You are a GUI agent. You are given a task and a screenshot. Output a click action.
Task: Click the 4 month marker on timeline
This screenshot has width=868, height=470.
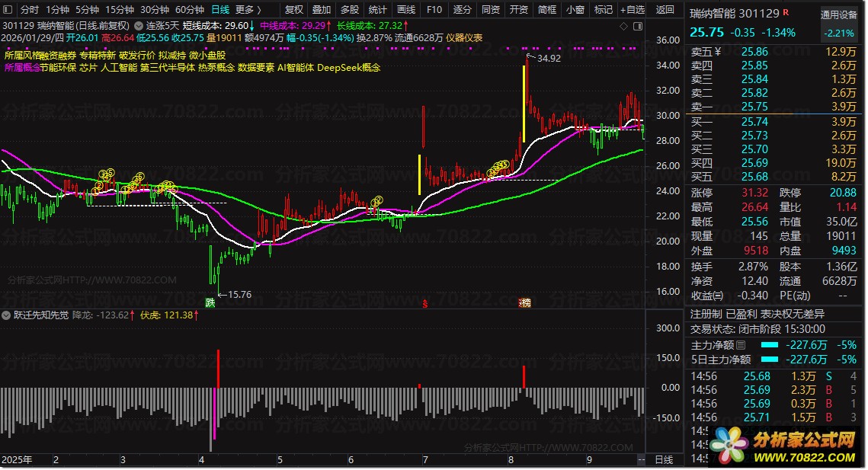[x=200, y=460]
